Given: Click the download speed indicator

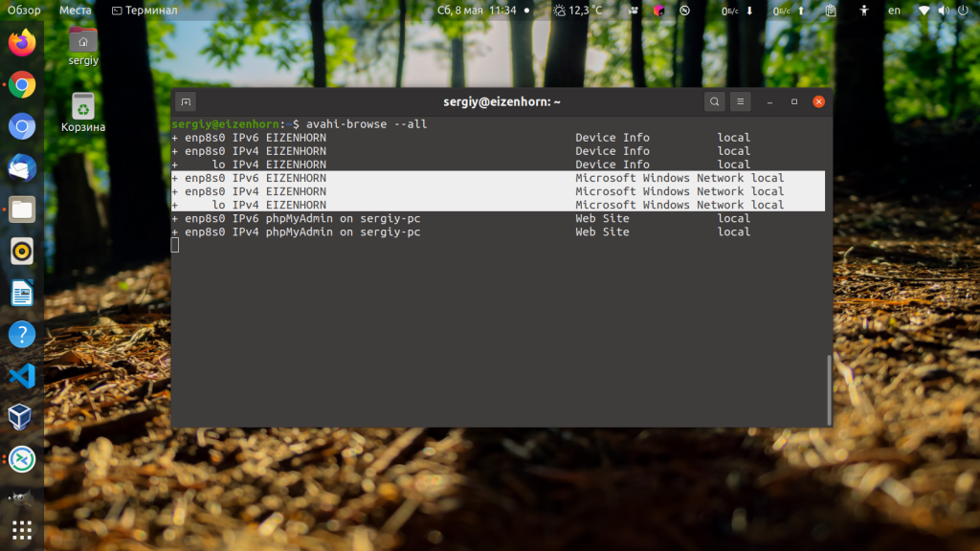Looking at the screenshot, I should 738,10.
